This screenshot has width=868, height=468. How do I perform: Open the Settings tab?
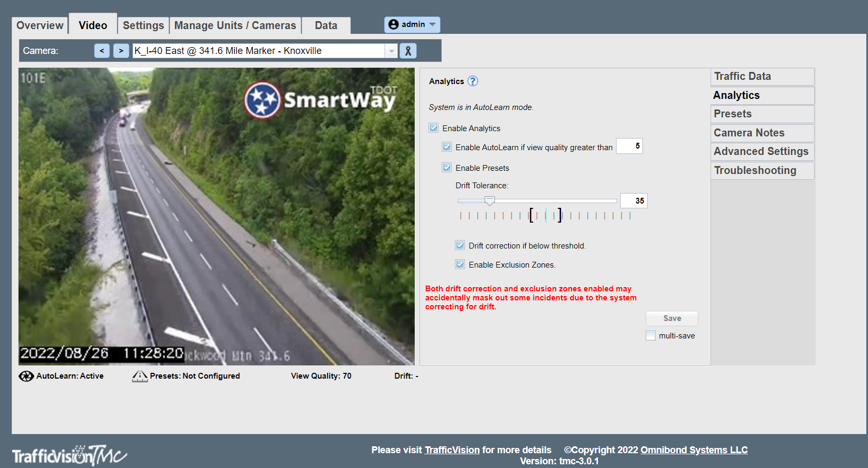tap(143, 25)
